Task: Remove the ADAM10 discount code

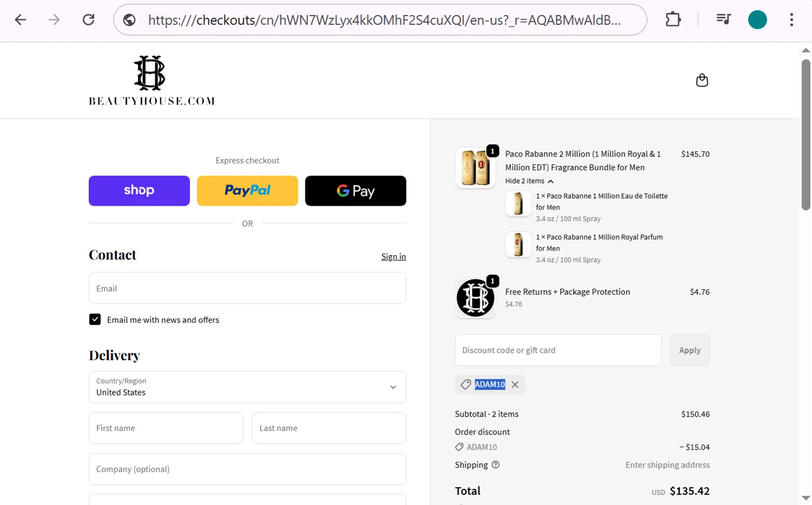Action: click(515, 384)
